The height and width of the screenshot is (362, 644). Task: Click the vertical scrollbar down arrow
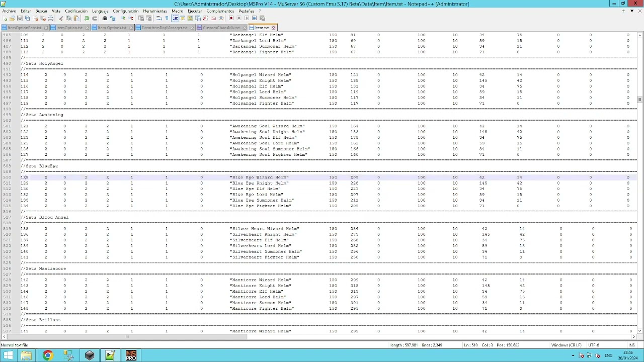point(640,331)
